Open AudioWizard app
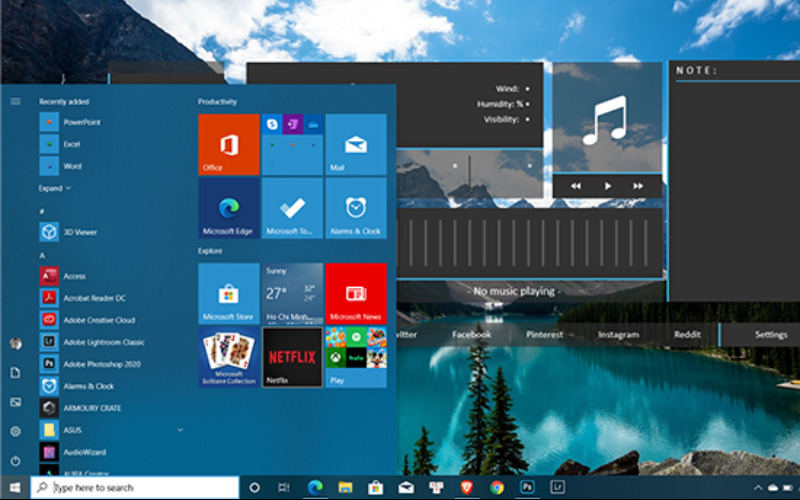This screenshot has height=500, width=800. click(73, 452)
